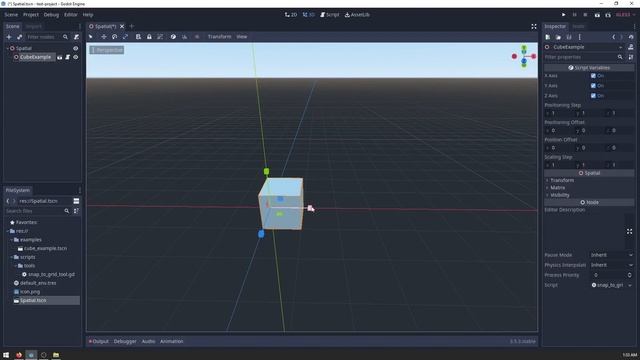The image size is (640, 360).
Task: Click distraction free mode expand icon
Action: click(x=534, y=27)
